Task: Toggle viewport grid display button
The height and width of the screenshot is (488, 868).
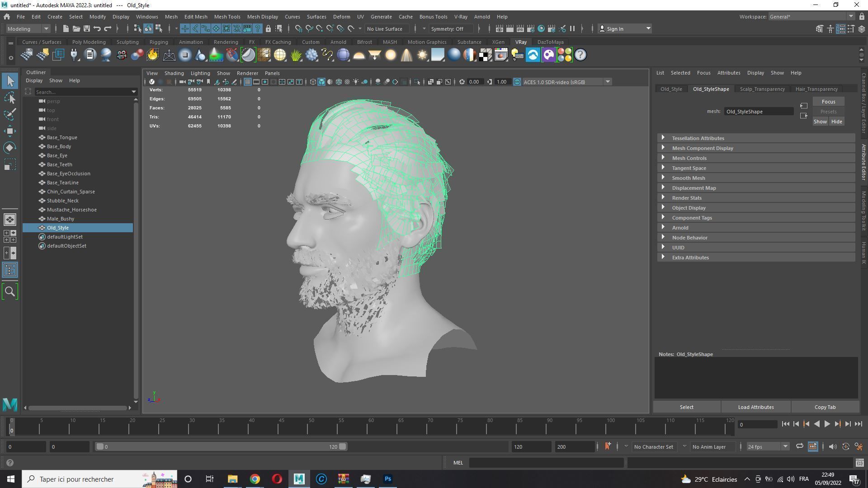Action: click(x=247, y=82)
